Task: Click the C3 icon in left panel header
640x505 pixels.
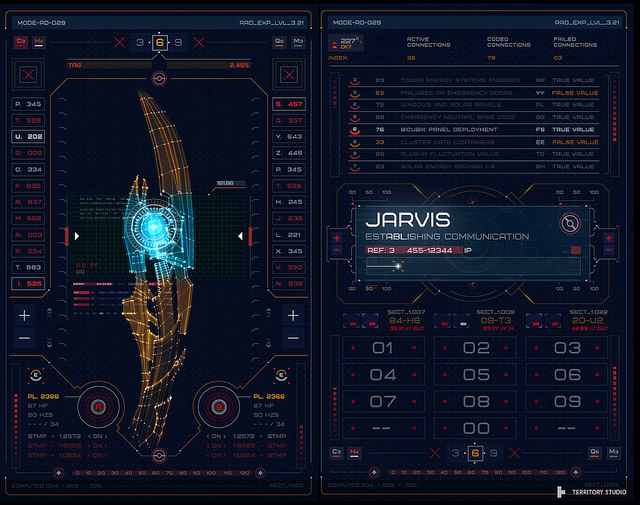Action: (21, 42)
